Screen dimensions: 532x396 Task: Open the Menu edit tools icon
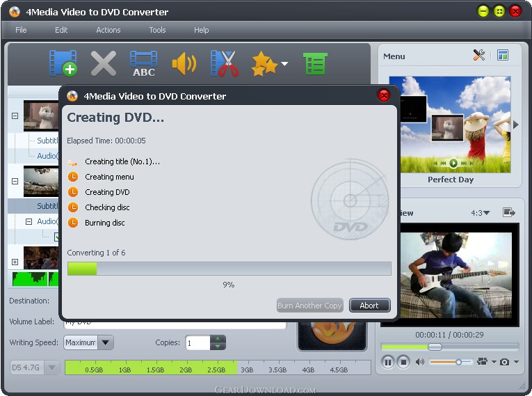[479, 55]
